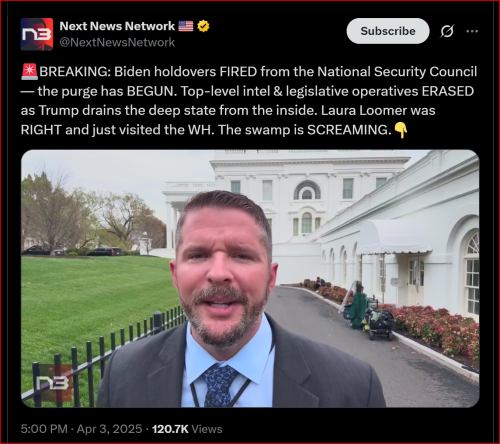Click the N3 watermark logo in video
This screenshot has height=444, width=500.
point(53,383)
